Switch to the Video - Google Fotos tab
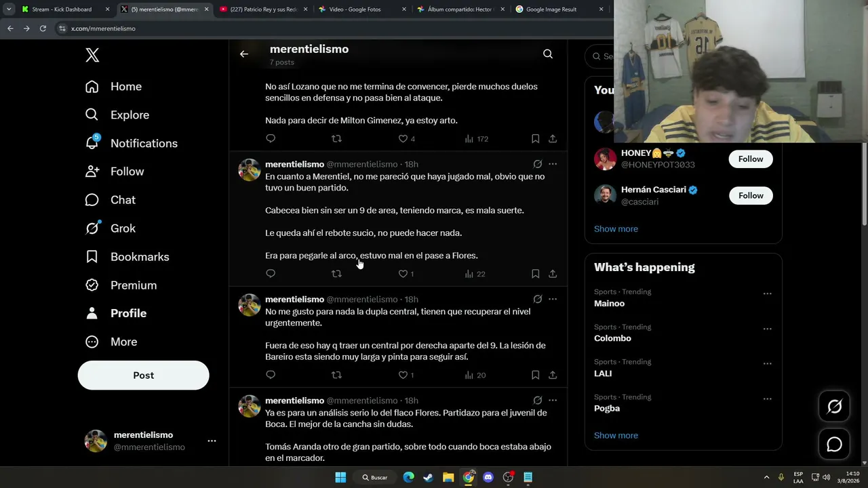The image size is (868, 488). tap(361, 9)
